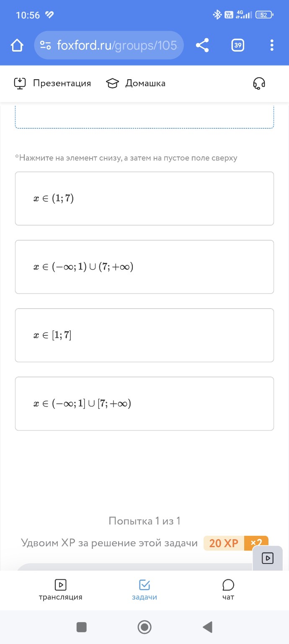Tap the share icon
Screen dimensions: 289x644
point(202,45)
